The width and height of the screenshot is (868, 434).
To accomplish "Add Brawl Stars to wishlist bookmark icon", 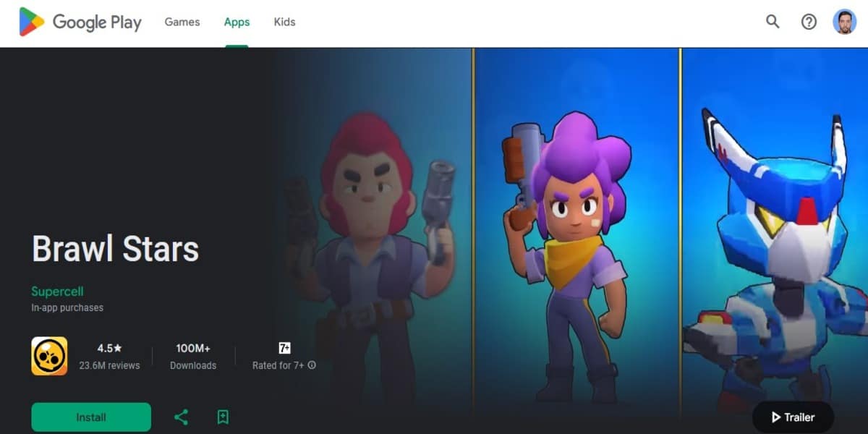I will click(x=223, y=417).
